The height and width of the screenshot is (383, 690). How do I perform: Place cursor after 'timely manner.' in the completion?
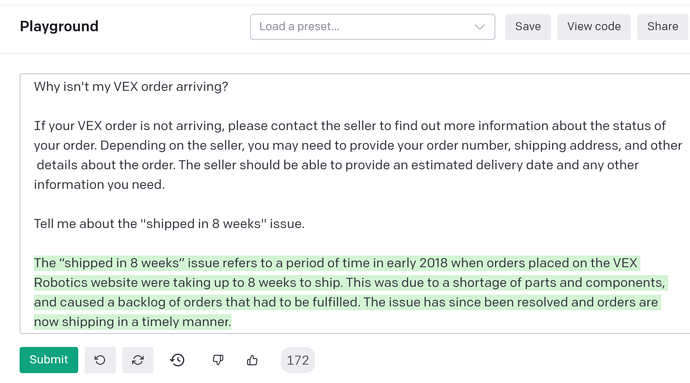pyautogui.click(x=231, y=322)
